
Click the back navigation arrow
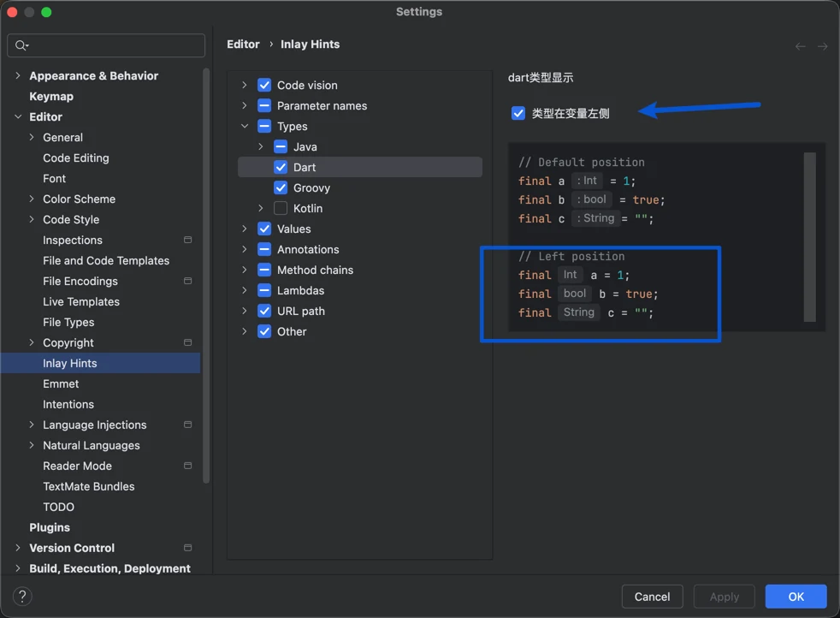[800, 46]
